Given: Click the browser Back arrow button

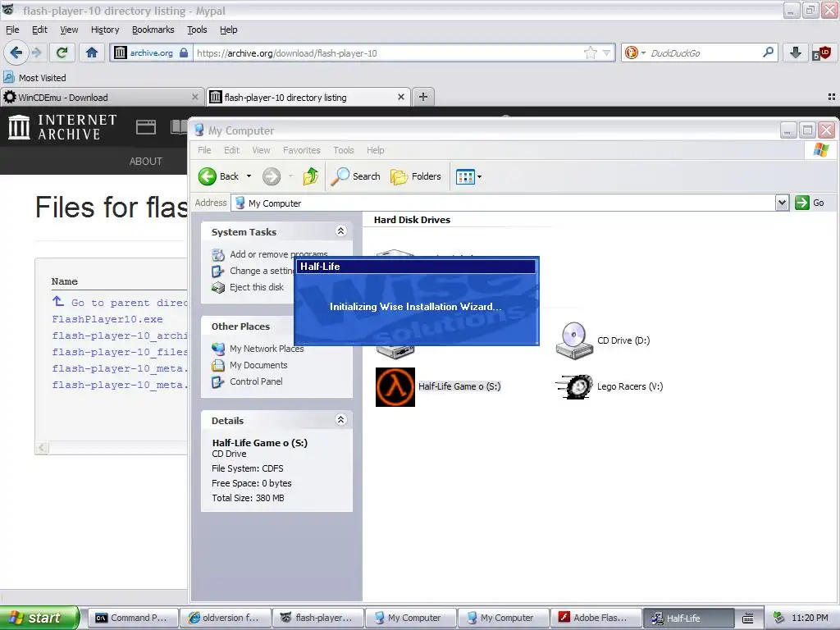Looking at the screenshot, I should click(16, 52).
